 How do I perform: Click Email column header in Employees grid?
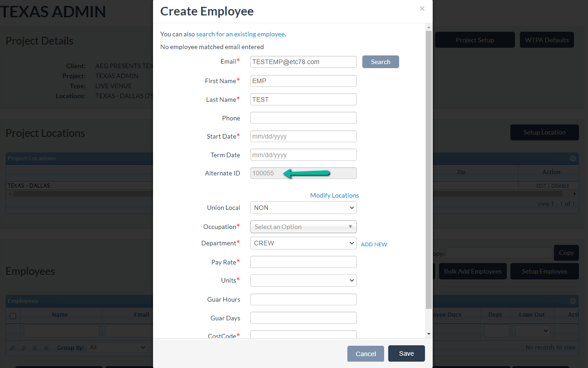click(142, 315)
